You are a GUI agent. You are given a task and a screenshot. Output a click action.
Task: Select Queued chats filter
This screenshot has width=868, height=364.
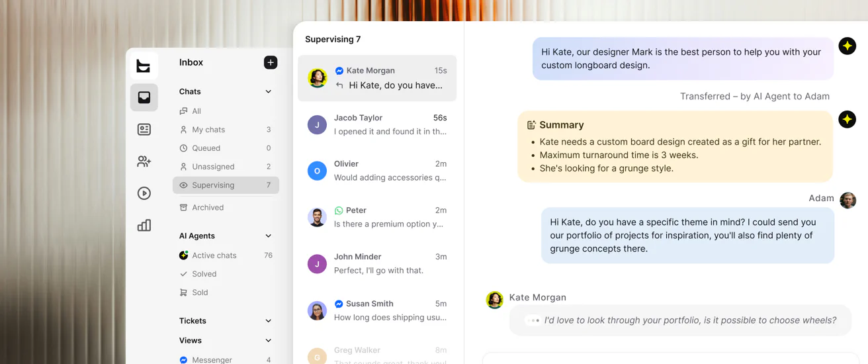tap(226, 148)
